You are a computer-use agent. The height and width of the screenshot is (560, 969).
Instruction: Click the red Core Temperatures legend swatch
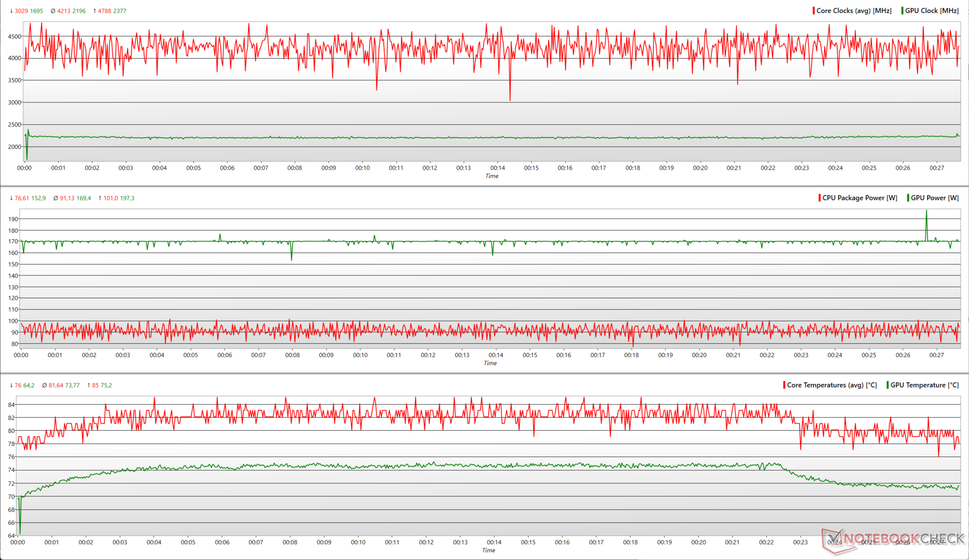[x=784, y=385]
